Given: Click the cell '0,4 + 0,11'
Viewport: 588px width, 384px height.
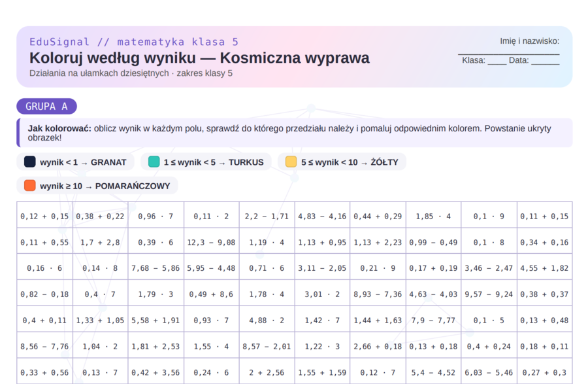Looking at the screenshot, I should click(x=44, y=319).
